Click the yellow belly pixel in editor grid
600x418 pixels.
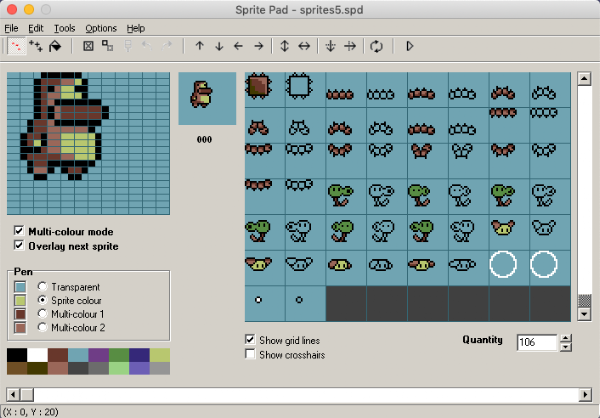point(78,146)
